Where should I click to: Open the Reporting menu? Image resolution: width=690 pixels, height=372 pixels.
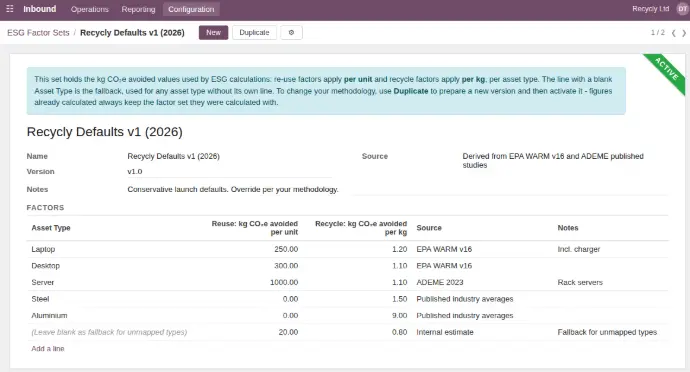point(139,9)
